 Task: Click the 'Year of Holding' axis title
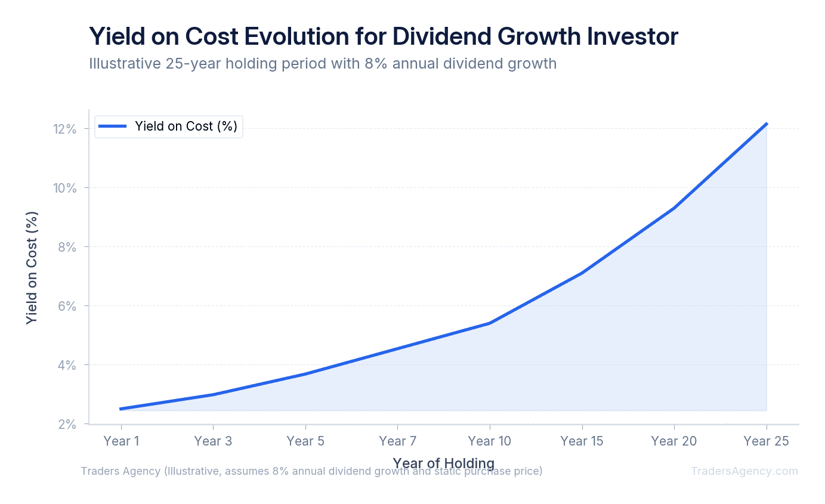point(443,463)
